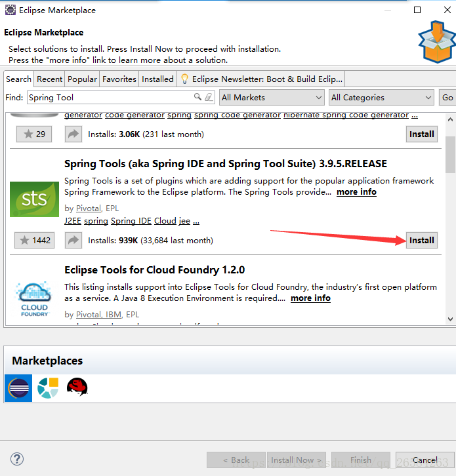Open the Pivotal link under Spring Tools

click(x=88, y=208)
